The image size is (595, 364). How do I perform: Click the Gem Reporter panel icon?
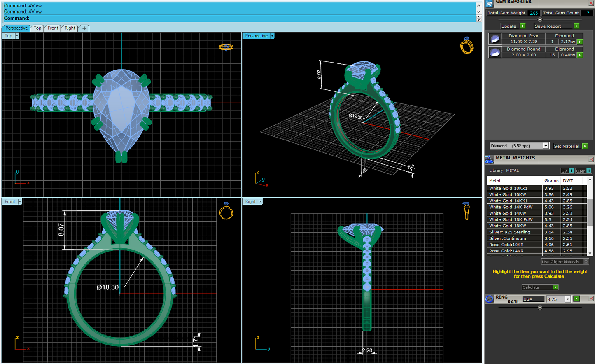(489, 4)
